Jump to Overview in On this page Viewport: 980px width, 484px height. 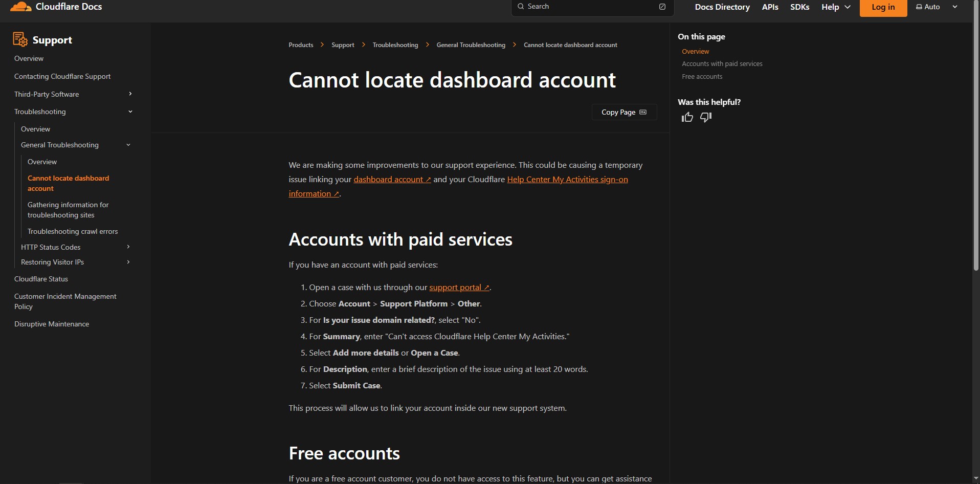(696, 52)
